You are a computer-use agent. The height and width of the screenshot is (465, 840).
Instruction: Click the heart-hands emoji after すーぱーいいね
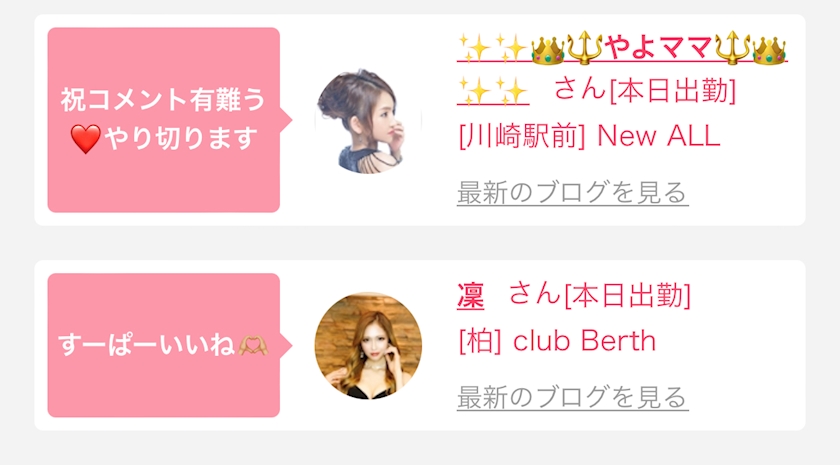(x=253, y=344)
